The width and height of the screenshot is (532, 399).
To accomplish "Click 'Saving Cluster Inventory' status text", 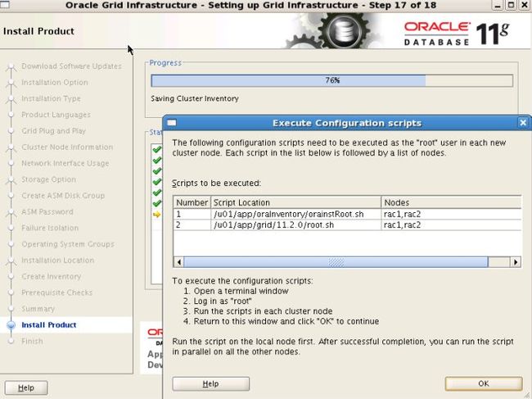I will coord(195,98).
